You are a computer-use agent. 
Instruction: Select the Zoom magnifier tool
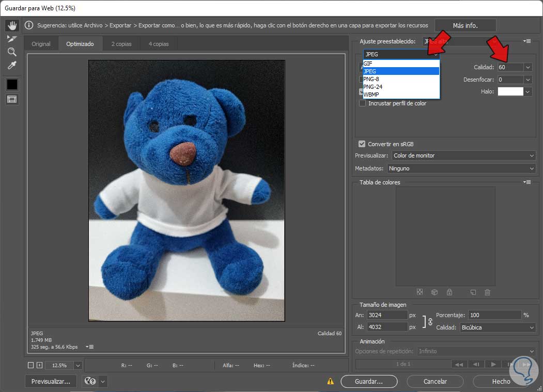tap(12, 52)
